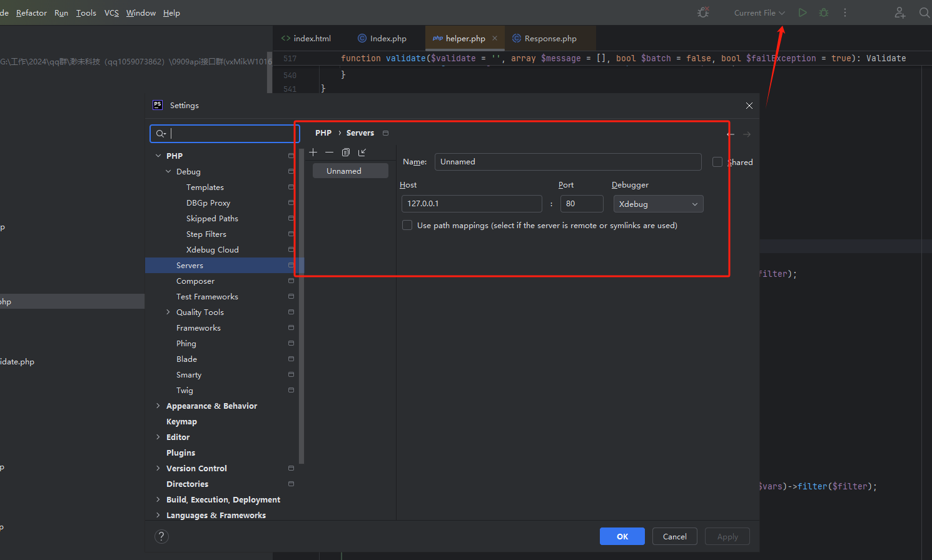Open the Current File run configuration dropdown
The width and height of the screenshot is (932, 560).
click(759, 12)
